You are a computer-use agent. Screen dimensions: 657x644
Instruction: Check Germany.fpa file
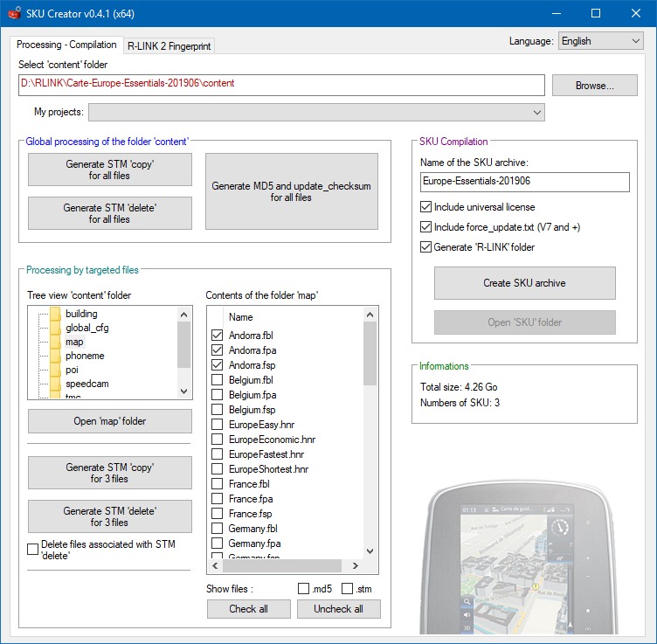[217, 544]
